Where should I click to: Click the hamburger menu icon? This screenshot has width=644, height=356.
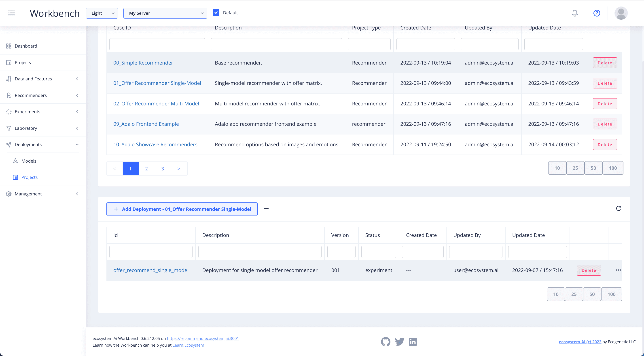click(x=11, y=13)
